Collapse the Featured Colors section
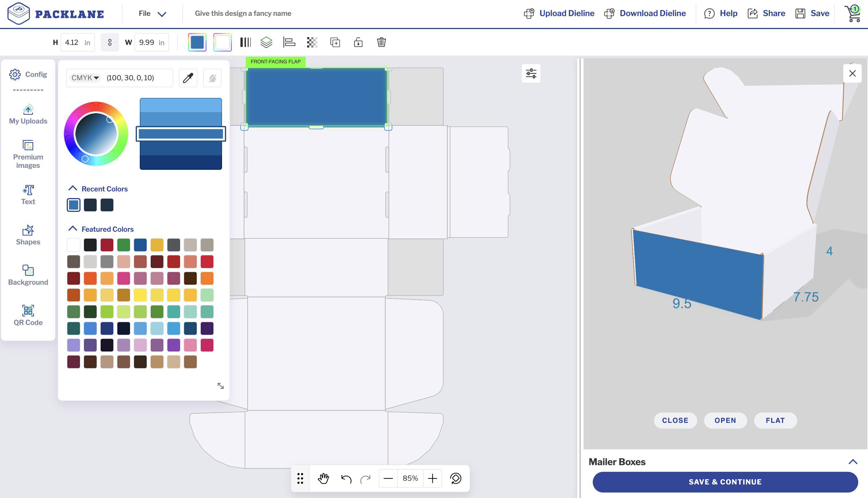 (72, 229)
